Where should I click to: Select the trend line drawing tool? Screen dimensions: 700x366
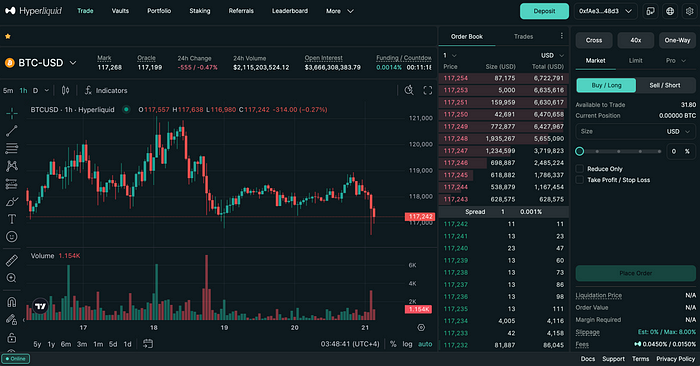(12, 131)
